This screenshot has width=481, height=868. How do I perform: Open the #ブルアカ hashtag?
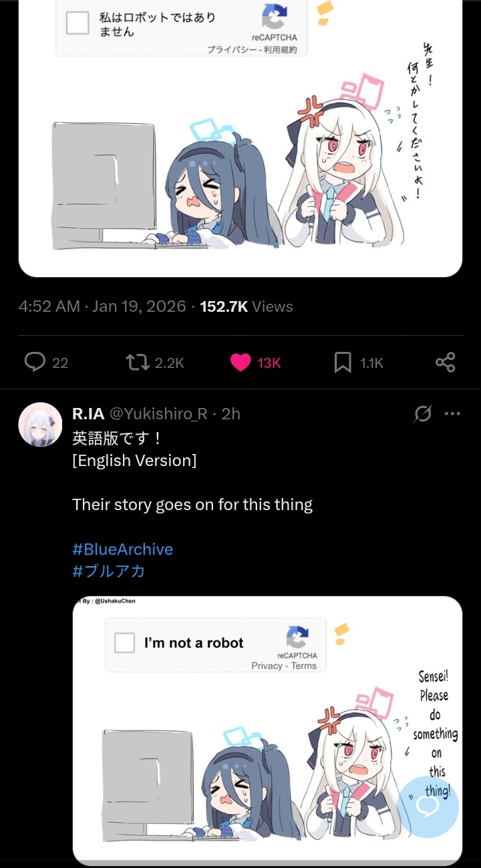109,572
